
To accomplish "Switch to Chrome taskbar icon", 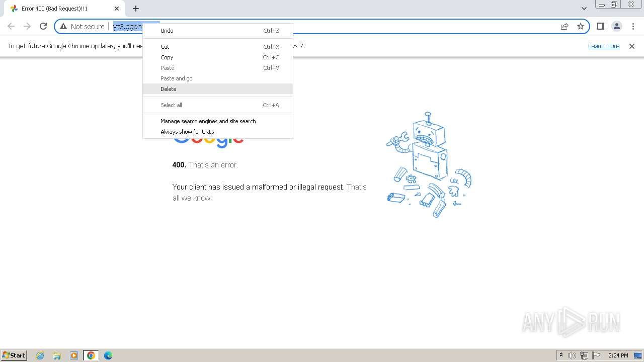I will coord(91,355).
